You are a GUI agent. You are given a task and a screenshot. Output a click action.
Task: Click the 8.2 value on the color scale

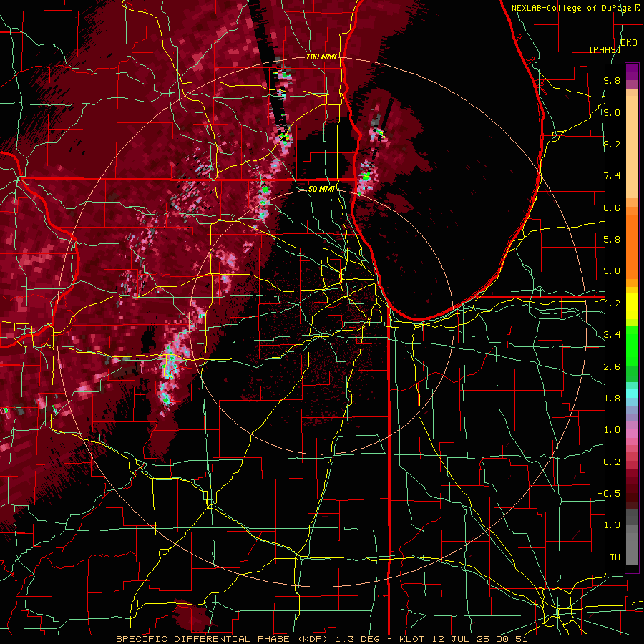tap(612, 144)
